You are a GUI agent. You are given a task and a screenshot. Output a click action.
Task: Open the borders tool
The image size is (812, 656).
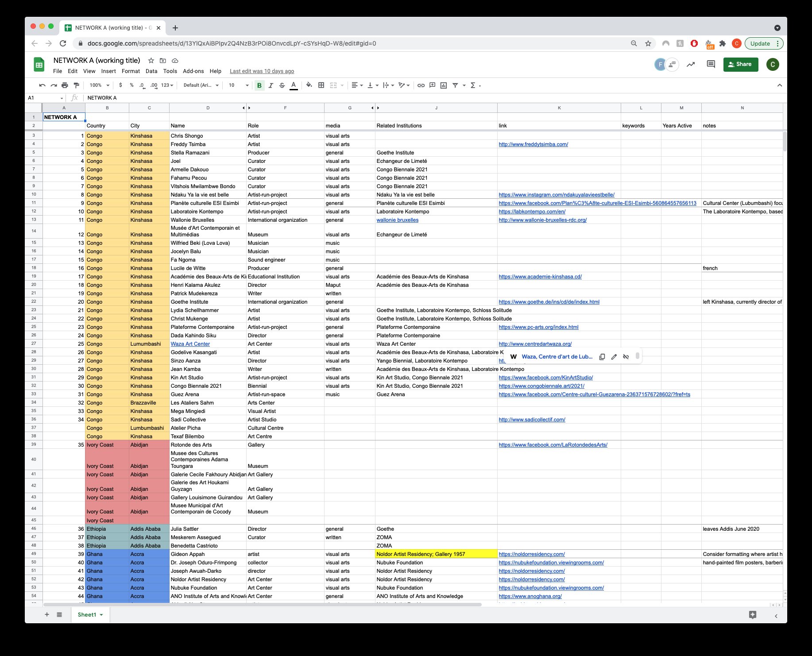321,85
